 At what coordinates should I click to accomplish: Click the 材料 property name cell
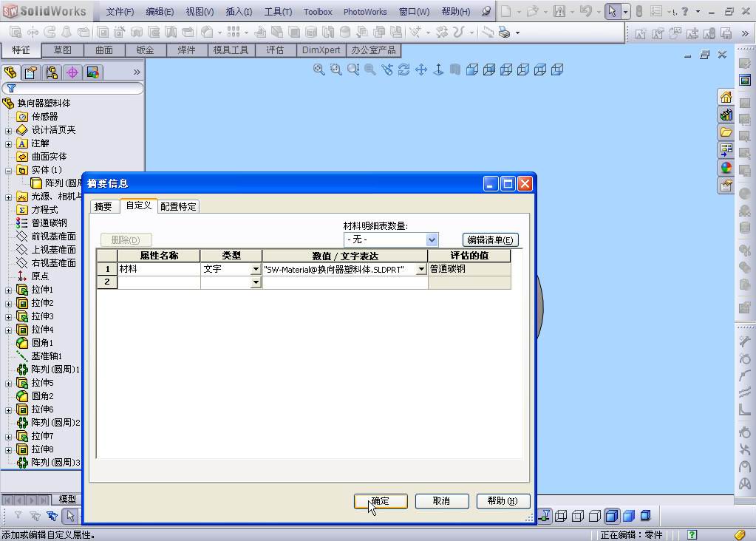pos(159,269)
